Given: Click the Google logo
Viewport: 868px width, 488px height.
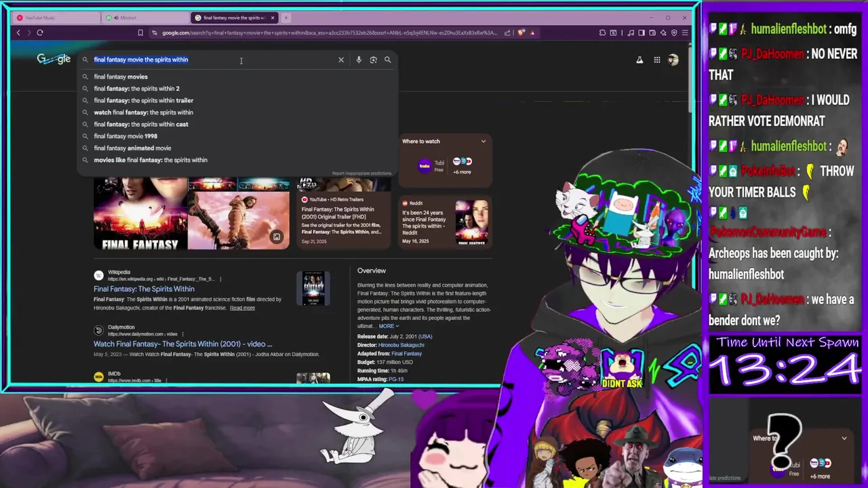Looking at the screenshot, I should click(54, 60).
